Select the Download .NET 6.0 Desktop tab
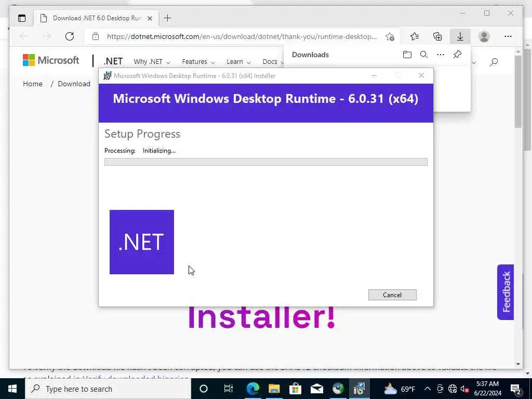 click(96, 18)
